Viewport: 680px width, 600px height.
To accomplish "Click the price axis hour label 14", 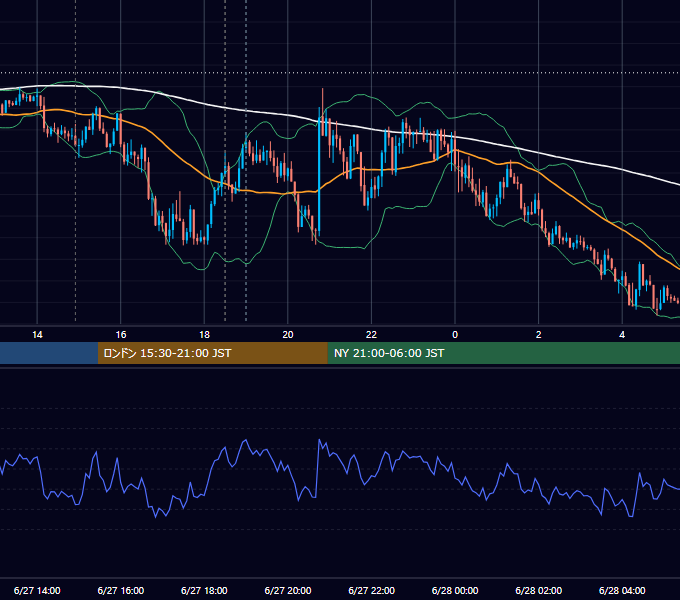I will [x=37, y=335].
